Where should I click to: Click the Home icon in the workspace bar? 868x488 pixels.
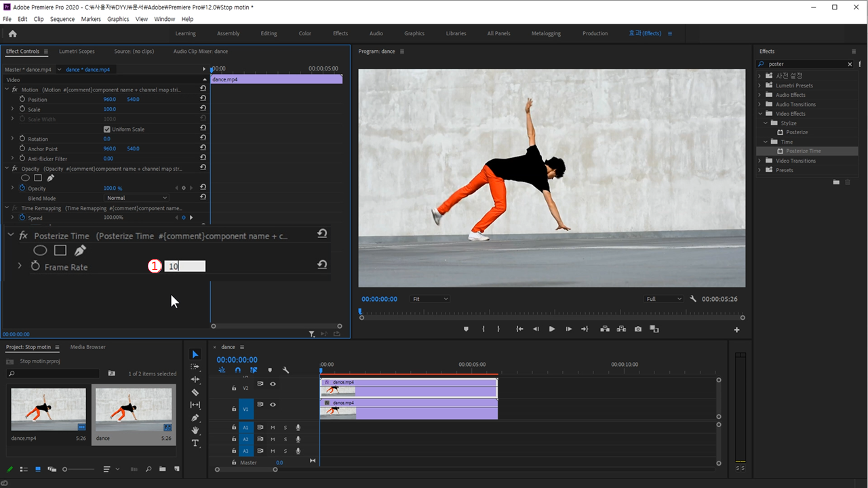pos(12,33)
